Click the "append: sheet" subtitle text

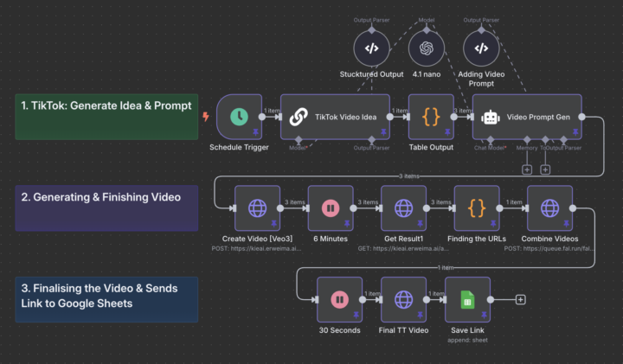467,340
